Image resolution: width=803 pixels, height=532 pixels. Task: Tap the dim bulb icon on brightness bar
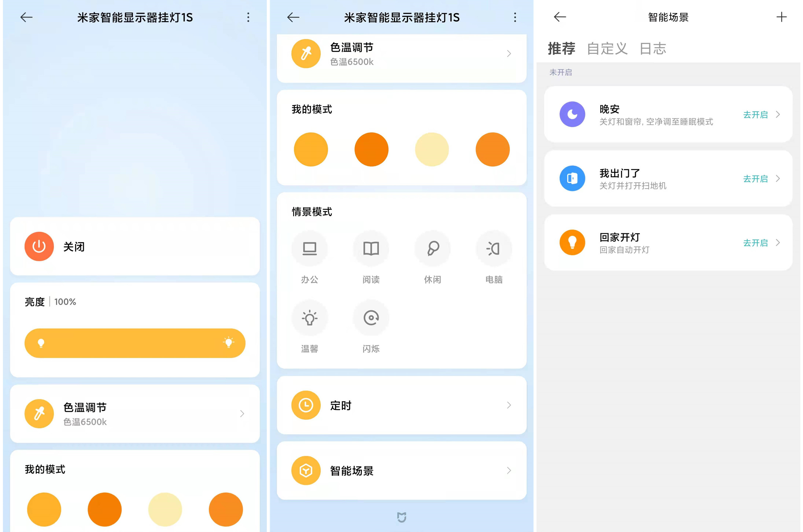click(41, 343)
